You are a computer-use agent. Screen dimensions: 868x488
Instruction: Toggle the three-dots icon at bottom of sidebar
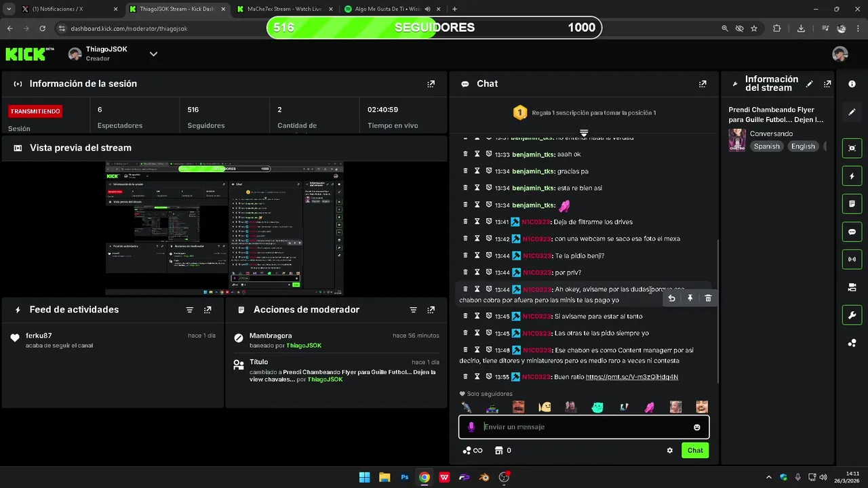tap(852, 343)
